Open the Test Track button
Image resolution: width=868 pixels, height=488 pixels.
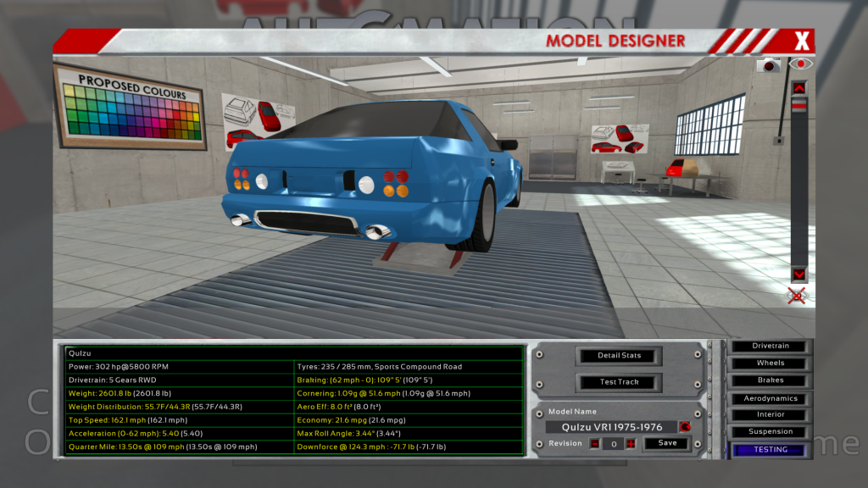tap(619, 382)
